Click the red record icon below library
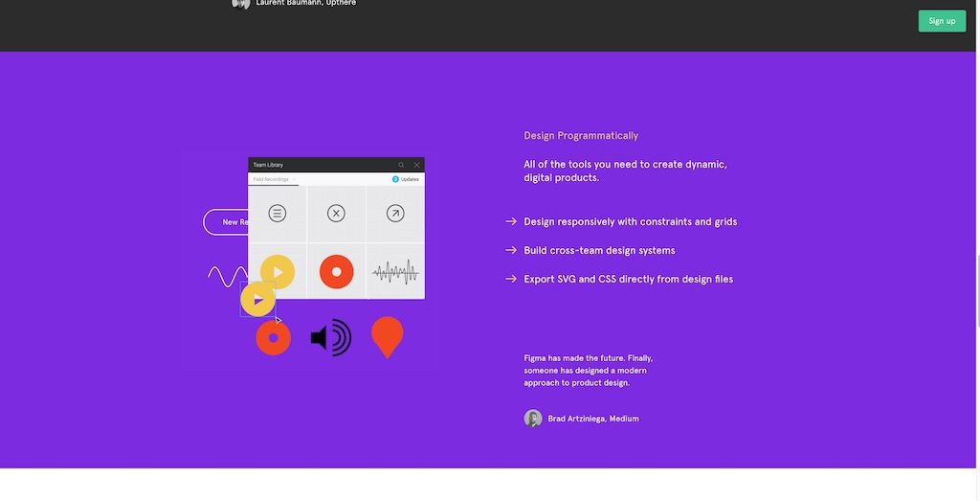This screenshot has width=980, height=501. pos(273,337)
